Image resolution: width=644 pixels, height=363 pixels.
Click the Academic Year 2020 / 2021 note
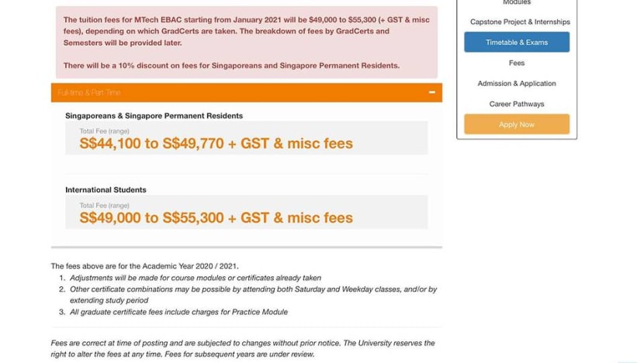pos(144,266)
